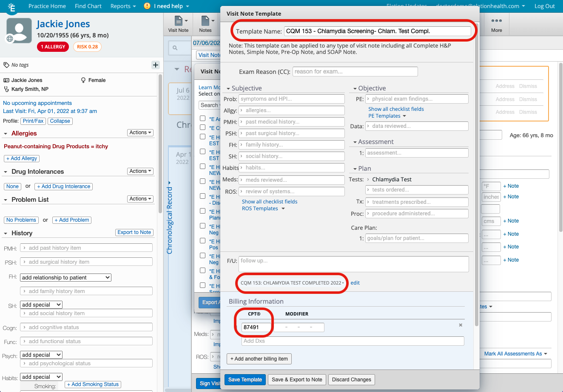Click Save & Export to Note button
The height and width of the screenshot is (392, 563).
pos(297,380)
